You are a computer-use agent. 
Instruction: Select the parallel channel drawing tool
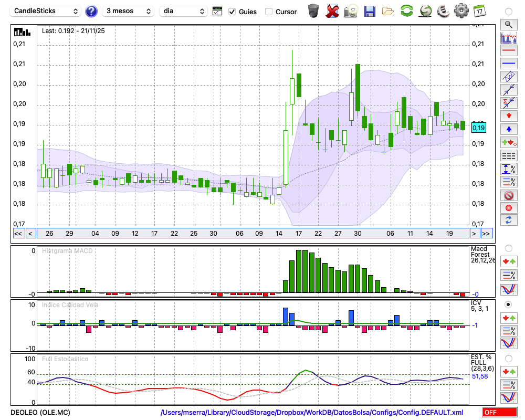[508, 77]
